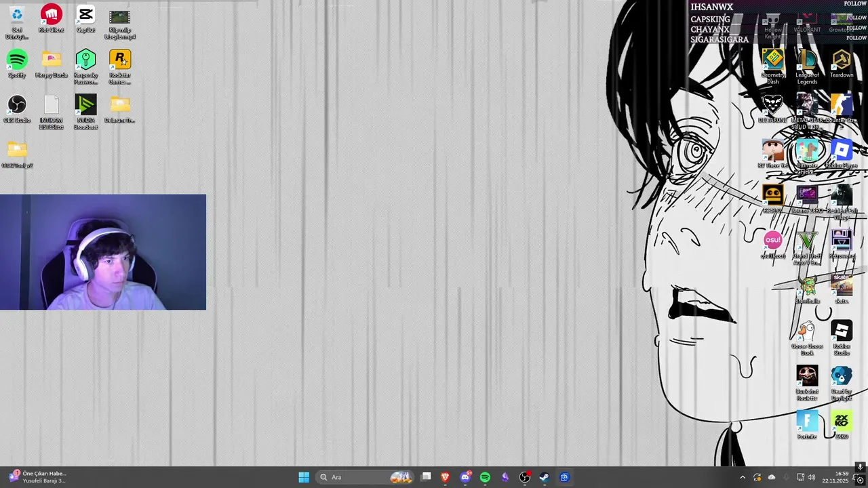
Task: Open the Brawlhalla shortcut
Action: click(x=807, y=290)
